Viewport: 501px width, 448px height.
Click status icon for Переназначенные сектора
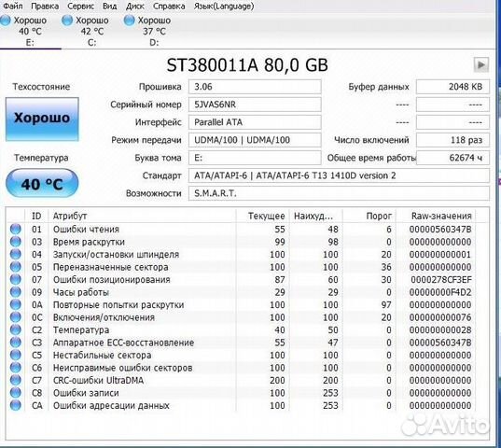(15, 267)
